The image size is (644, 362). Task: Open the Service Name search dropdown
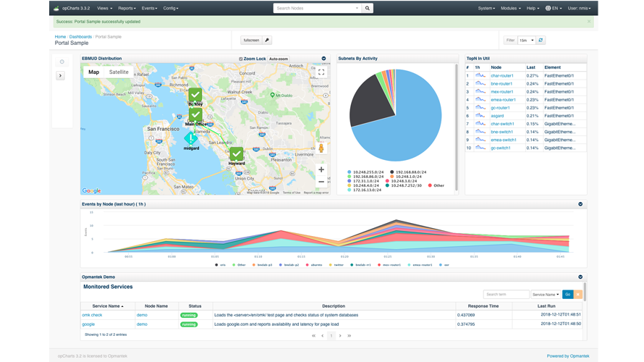546,295
